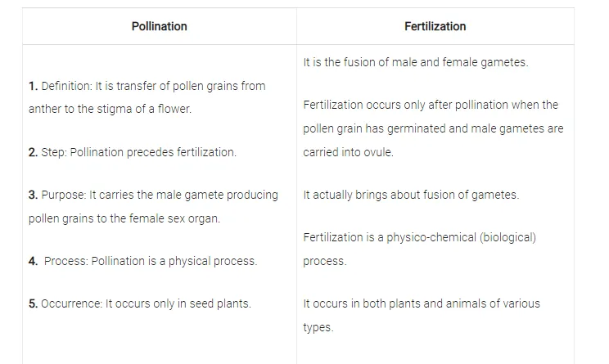Click the line 'Fertilization occurs only after pollination when the'

(x=430, y=105)
